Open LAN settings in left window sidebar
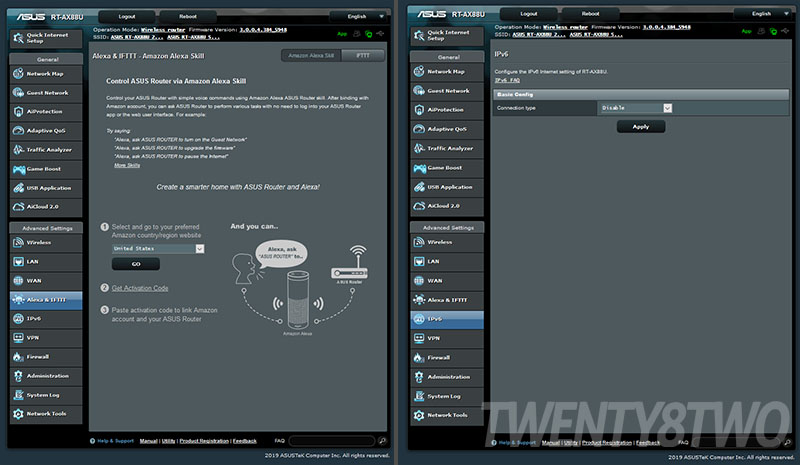This screenshot has height=465, width=800. pyautogui.click(x=46, y=261)
